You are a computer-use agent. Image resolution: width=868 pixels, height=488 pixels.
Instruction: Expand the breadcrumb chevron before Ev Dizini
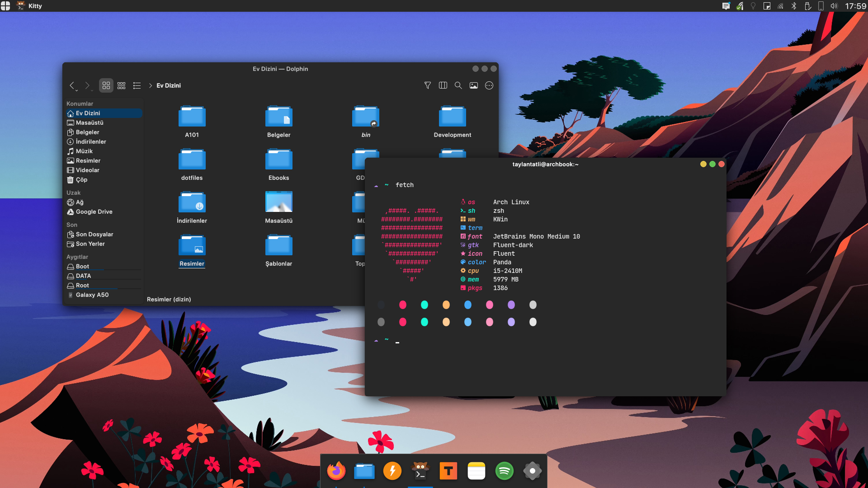[x=151, y=85]
